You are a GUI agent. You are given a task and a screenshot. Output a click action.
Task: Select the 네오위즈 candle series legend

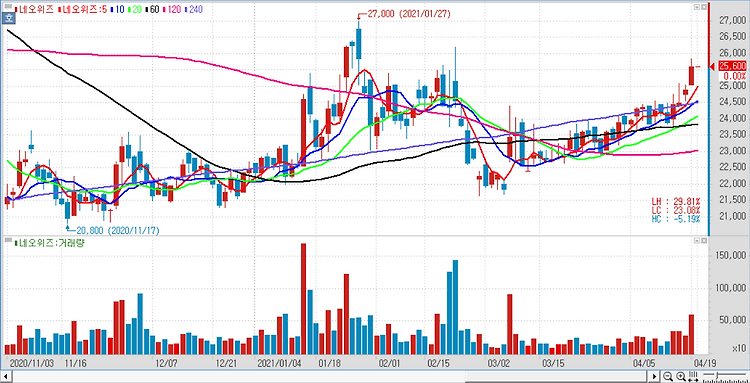point(35,9)
